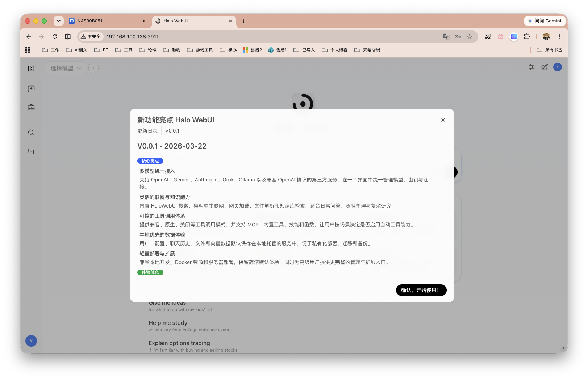Click the translate page icon in address bar

tap(446, 37)
